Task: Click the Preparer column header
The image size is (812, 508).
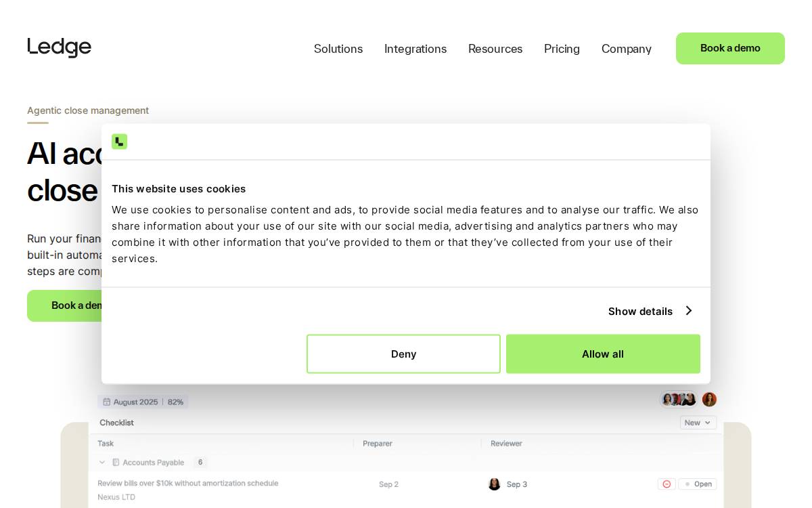Action: click(x=378, y=444)
